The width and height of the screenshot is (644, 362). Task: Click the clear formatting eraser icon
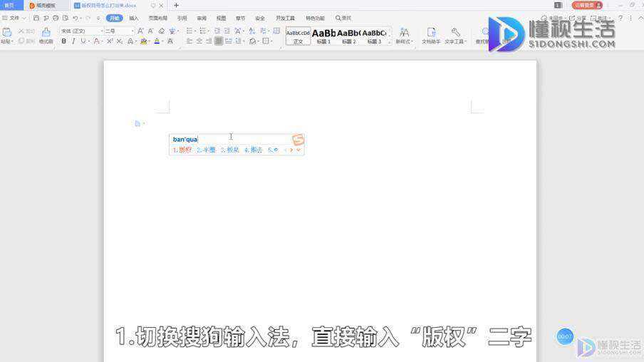(162, 31)
